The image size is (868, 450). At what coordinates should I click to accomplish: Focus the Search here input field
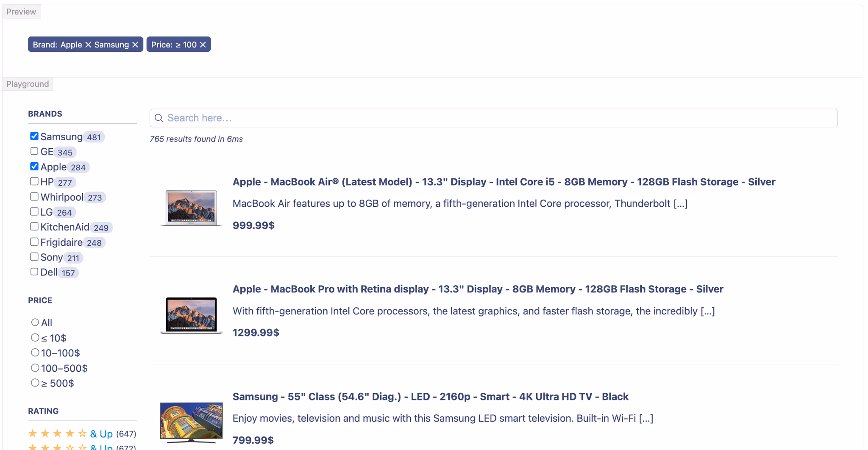[493, 118]
